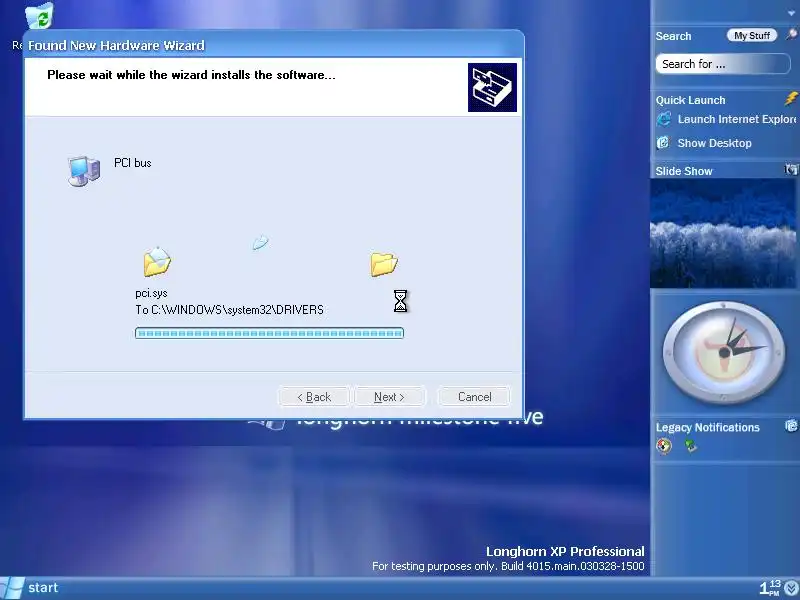Click the Quick Launch lightning icon
This screenshot has height=600, width=800.
[x=791, y=98]
